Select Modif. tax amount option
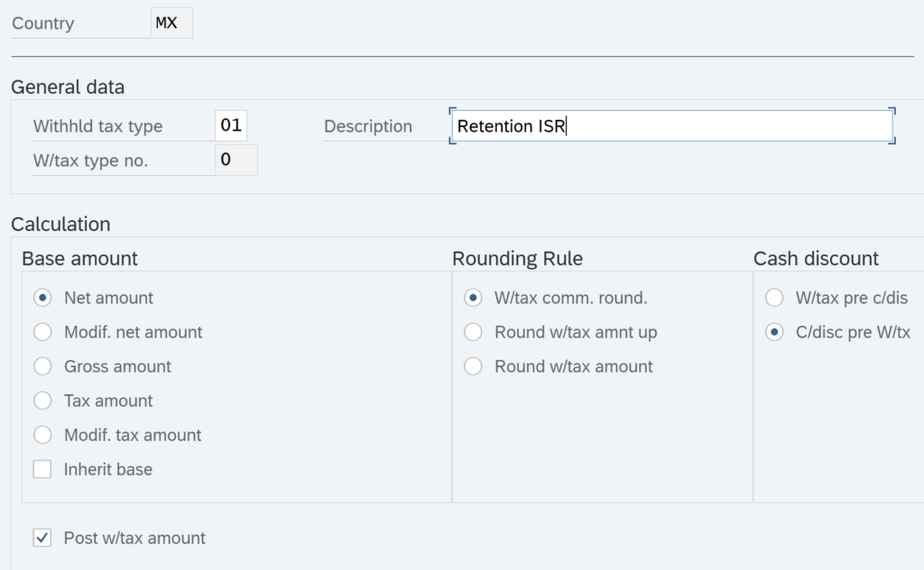Viewport: 924px width, 570px height. tap(42, 435)
